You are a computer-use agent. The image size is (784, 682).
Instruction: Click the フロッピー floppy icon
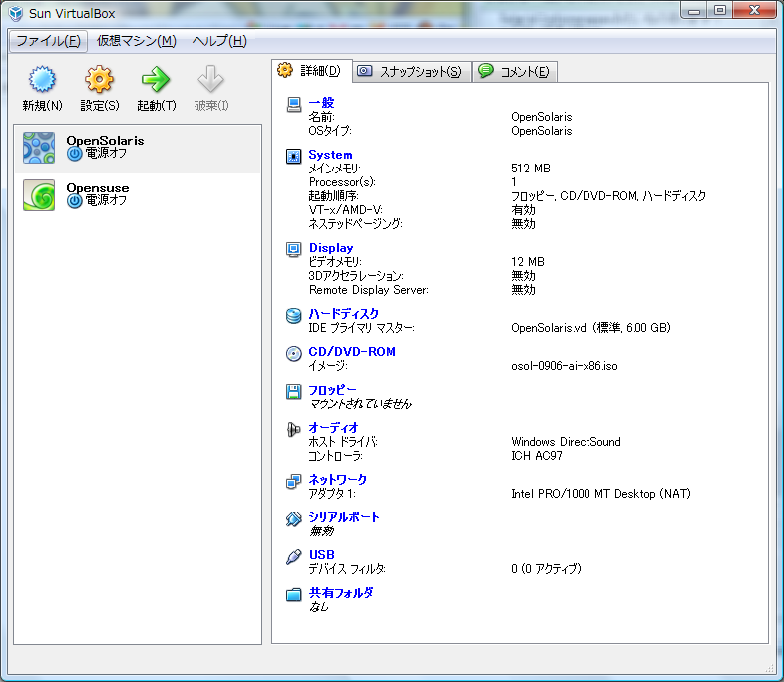294,391
